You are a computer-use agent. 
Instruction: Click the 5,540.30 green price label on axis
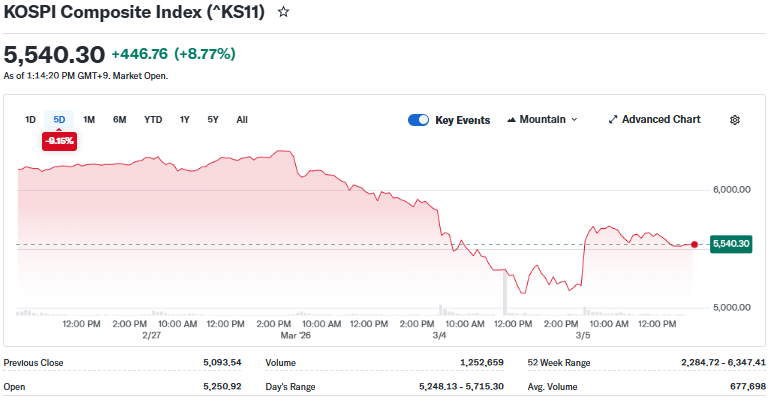click(731, 244)
